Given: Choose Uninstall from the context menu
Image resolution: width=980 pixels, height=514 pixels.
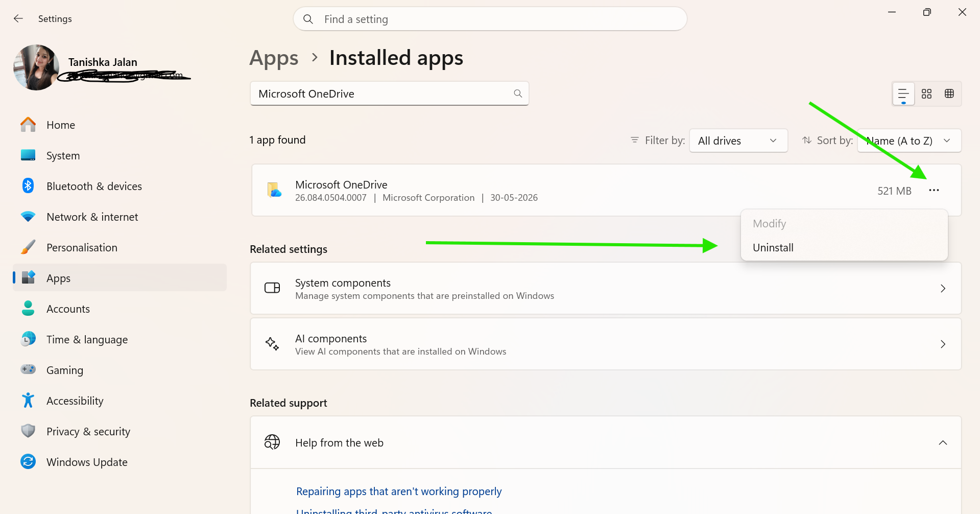Looking at the screenshot, I should coord(773,248).
